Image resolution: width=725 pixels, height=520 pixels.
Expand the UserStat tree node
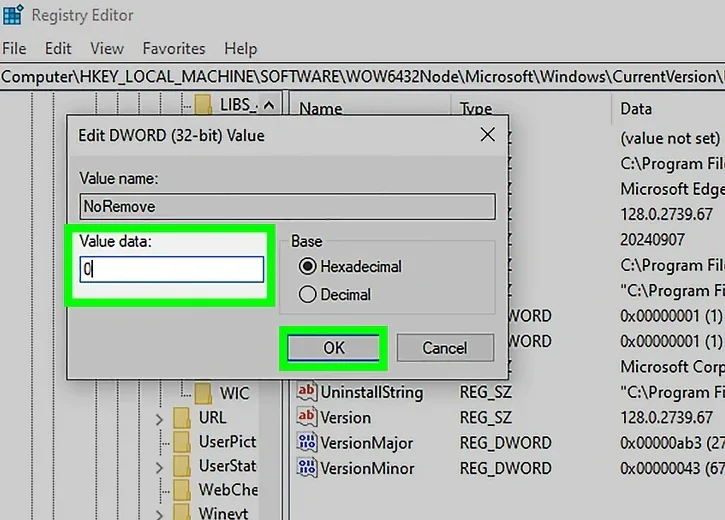coord(159,466)
